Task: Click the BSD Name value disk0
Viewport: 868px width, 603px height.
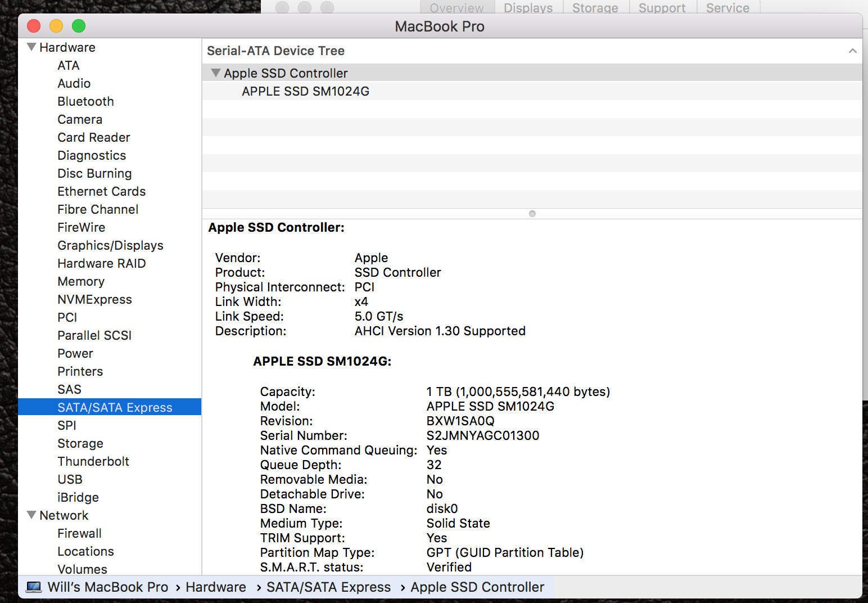Action: click(442, 508)
